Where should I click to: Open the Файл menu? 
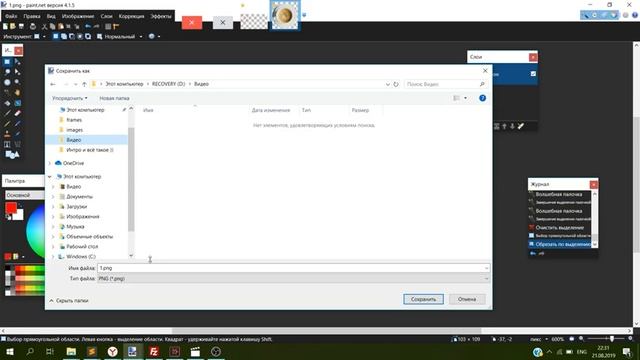click(11, 16)
